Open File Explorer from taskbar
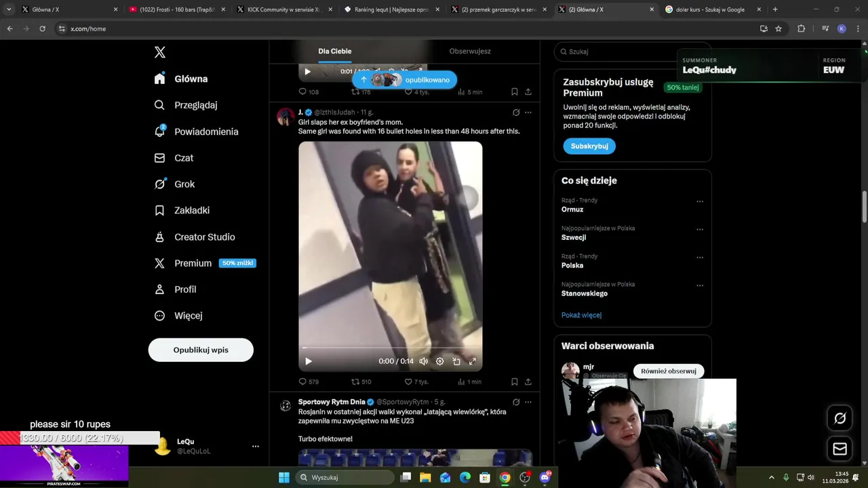This screenshot has width=868, height=488. (425, 477)
